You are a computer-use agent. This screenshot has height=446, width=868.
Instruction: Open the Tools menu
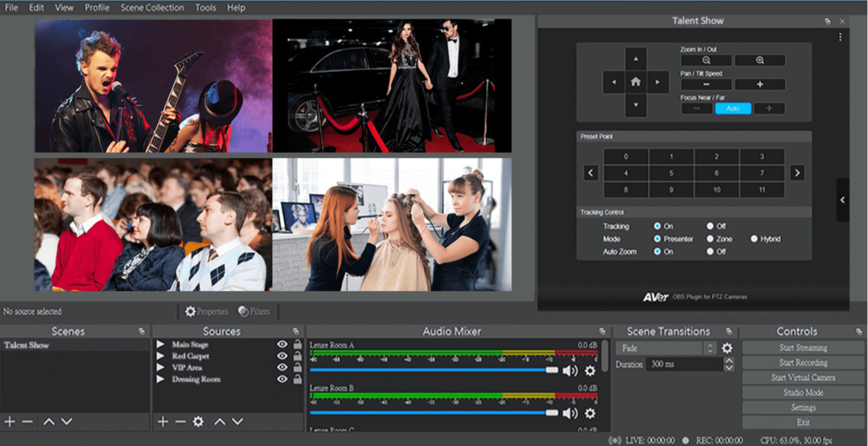point(206,8)
